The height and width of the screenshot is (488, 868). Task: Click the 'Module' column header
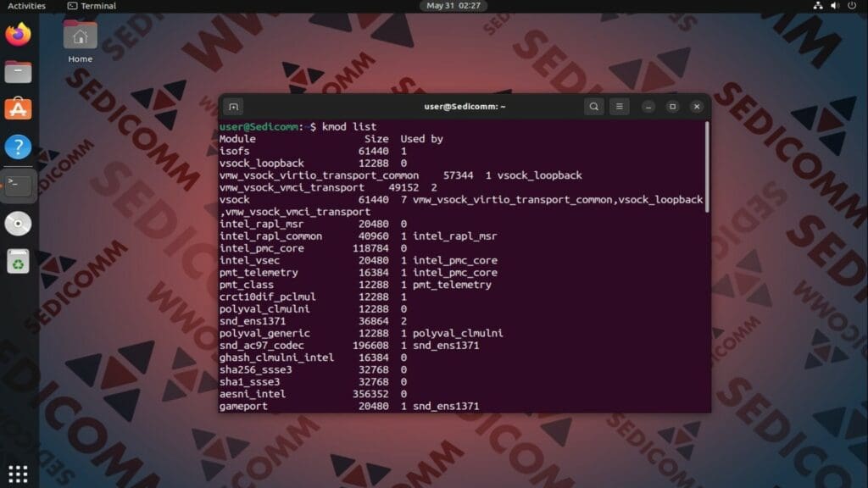(237, 139)
